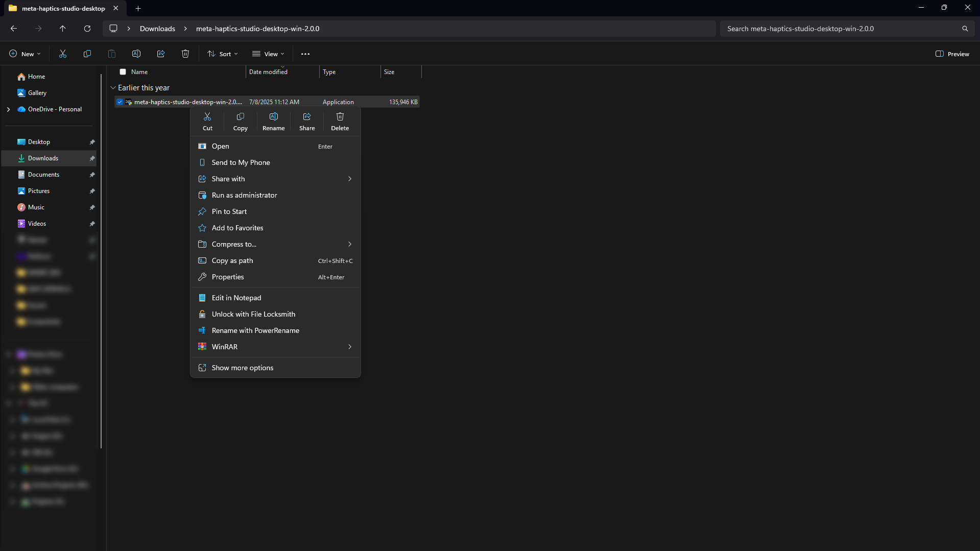Open the Sort dropdown

click(223, 54)
